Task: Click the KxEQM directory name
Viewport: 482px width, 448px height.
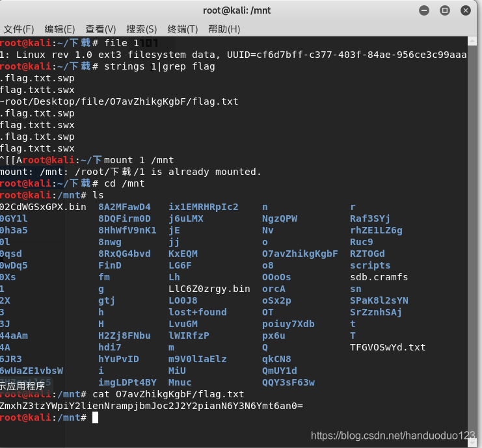Action: pyautogui.click(x=183, y=254)
